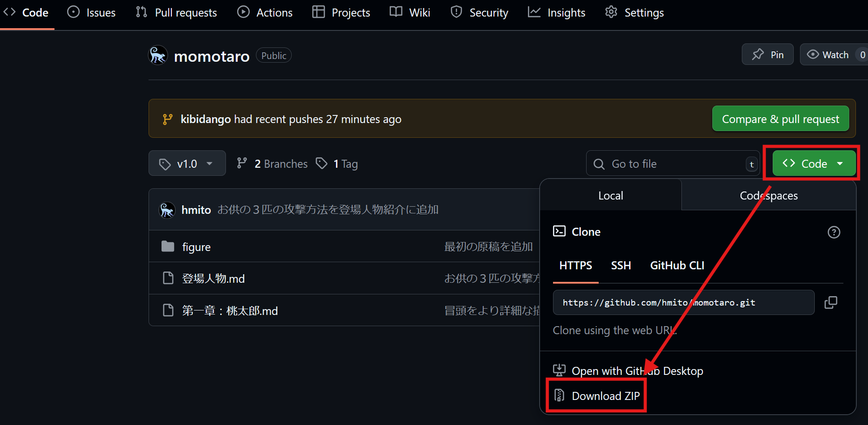Click the hmito commit author avatar

click(167, 210)
